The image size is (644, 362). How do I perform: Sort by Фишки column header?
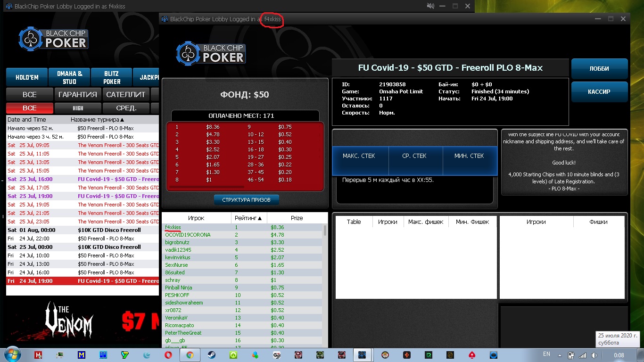coord(599,222)
